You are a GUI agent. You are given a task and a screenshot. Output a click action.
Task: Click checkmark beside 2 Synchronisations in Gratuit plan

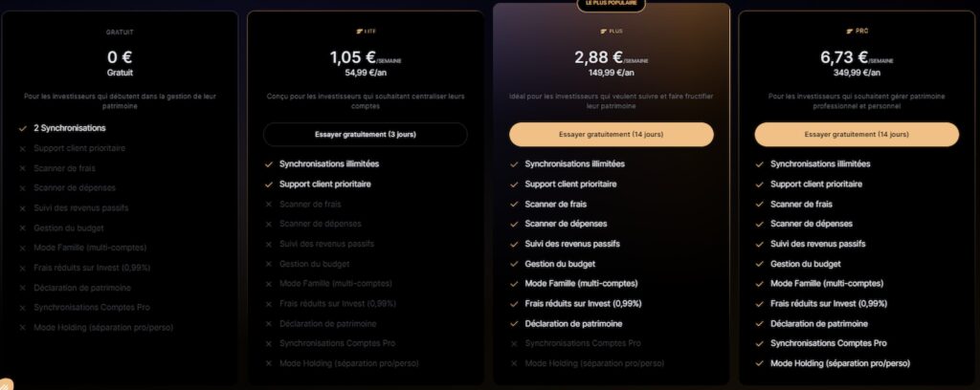[x=22, y=128]
